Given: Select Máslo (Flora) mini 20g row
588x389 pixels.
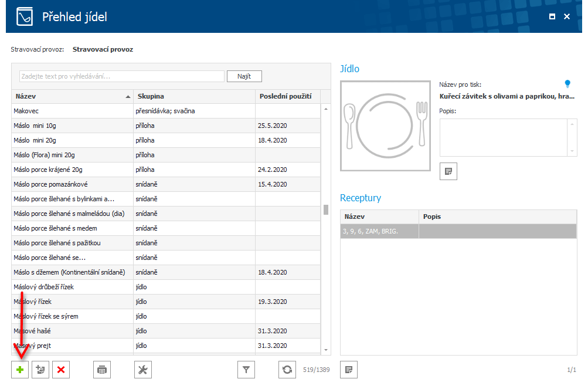Looking at the screenshot, I should (166, 155).
